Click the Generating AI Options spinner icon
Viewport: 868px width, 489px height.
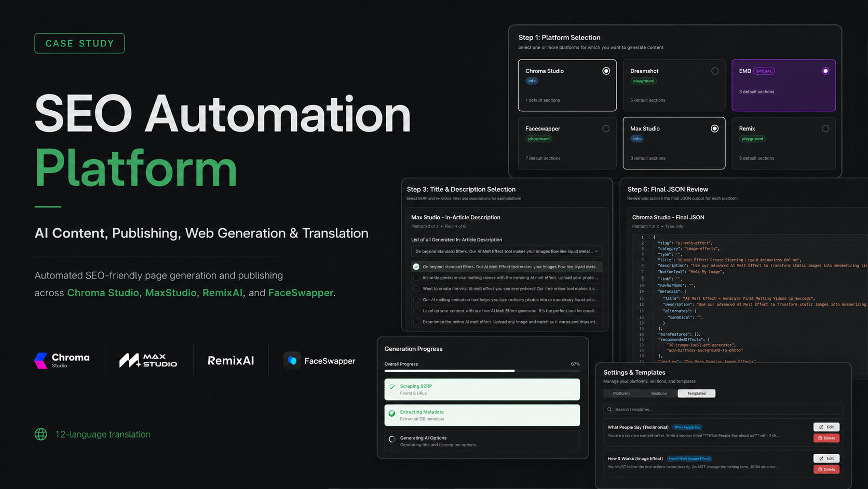pos(392,440)
